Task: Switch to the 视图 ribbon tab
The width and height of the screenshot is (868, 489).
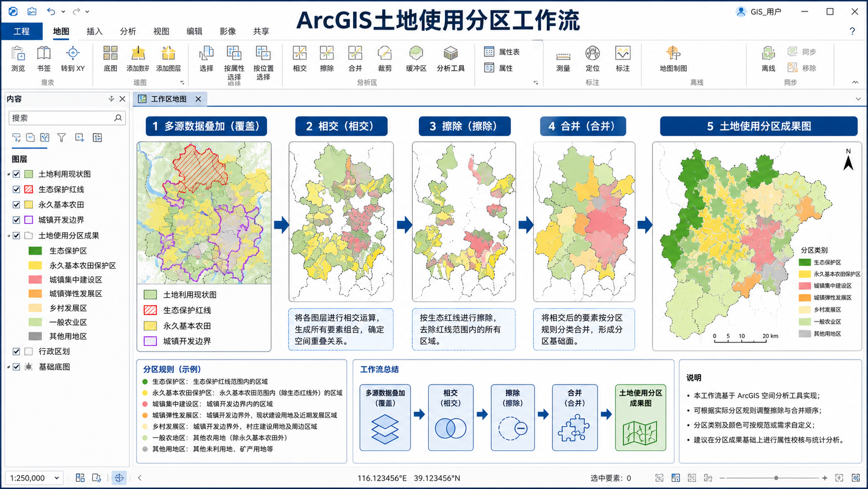Action: coord(161,31)
